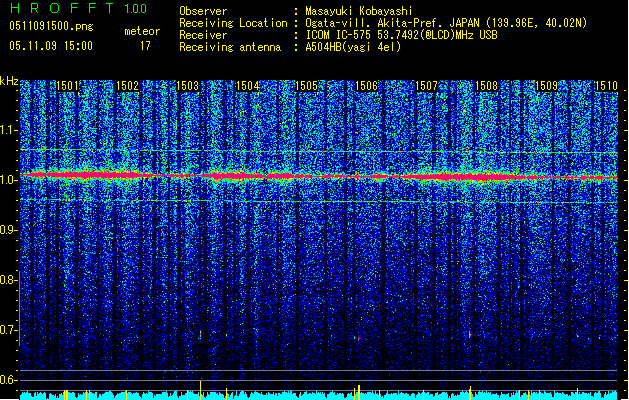Screen dimensions: 629x400
Task: Click the Receiver label
Action: (x=203, y=35)
